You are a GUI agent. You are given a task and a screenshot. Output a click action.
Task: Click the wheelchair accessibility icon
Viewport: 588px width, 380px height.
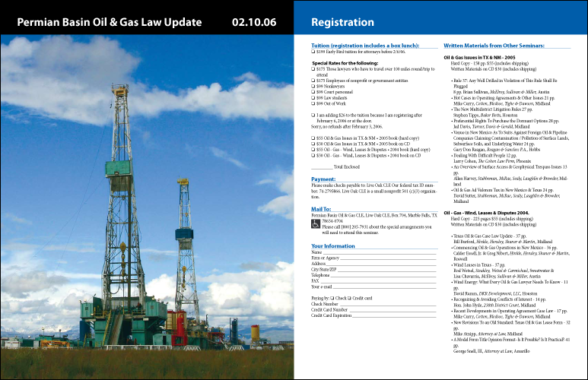pyautogui.click(x=316, y=224)
